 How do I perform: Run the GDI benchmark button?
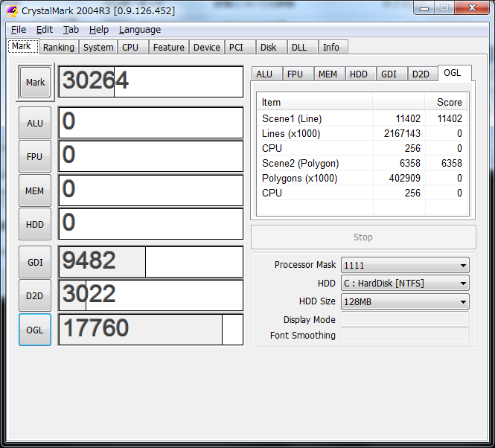[35, 262]
